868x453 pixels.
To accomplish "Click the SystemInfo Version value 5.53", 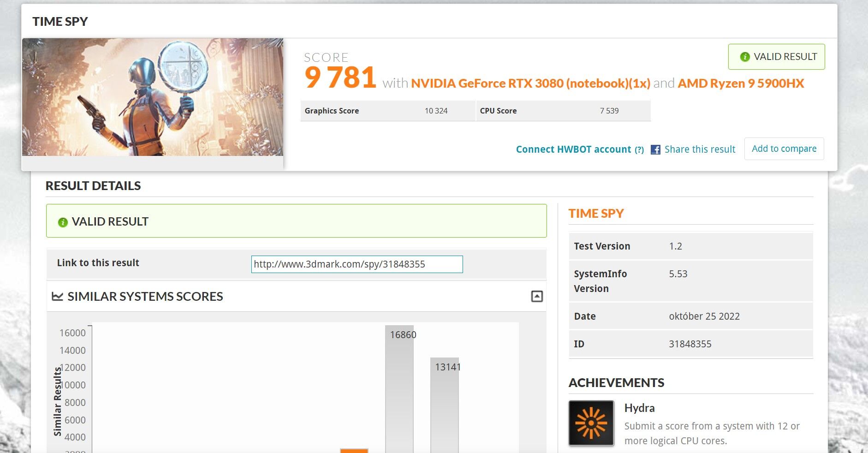I will pos(678,274).
